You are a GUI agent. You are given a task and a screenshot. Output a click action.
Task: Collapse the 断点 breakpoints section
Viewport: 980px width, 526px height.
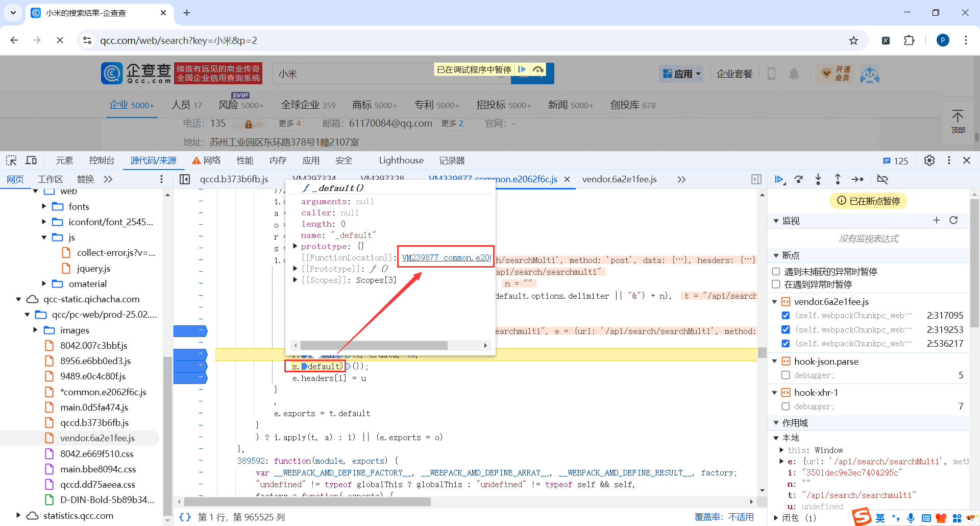[x=776, y=255]
